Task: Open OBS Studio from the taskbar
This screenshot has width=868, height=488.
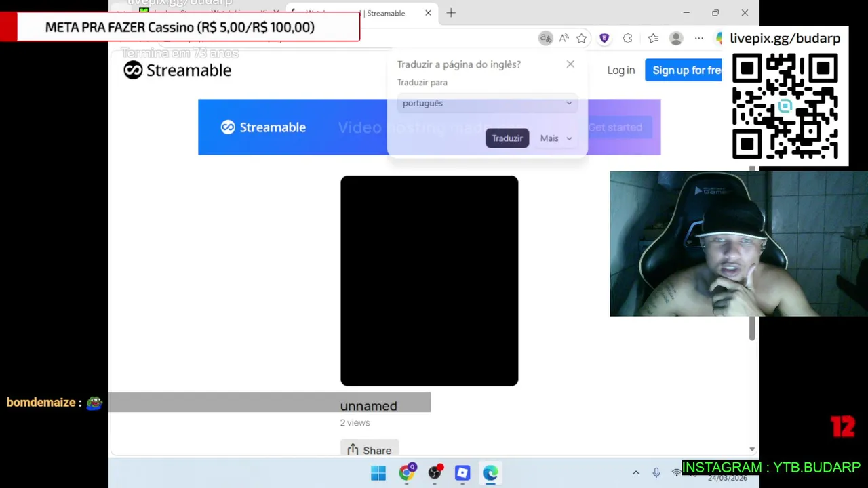Action: [435, 473]
